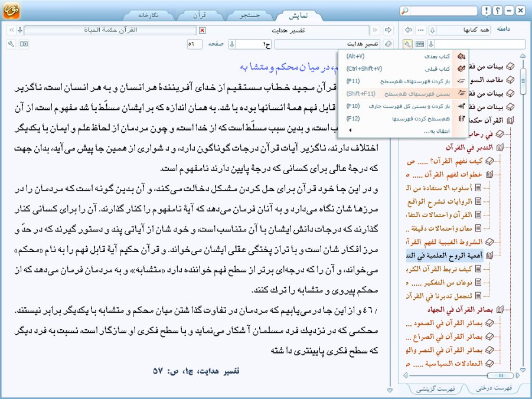Click the tree filter text field

click(x=480, y=44)
